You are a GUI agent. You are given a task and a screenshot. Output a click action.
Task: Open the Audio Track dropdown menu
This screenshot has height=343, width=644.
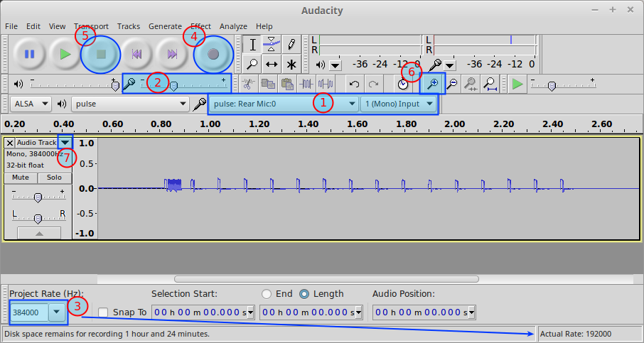(x=65, y=142)
